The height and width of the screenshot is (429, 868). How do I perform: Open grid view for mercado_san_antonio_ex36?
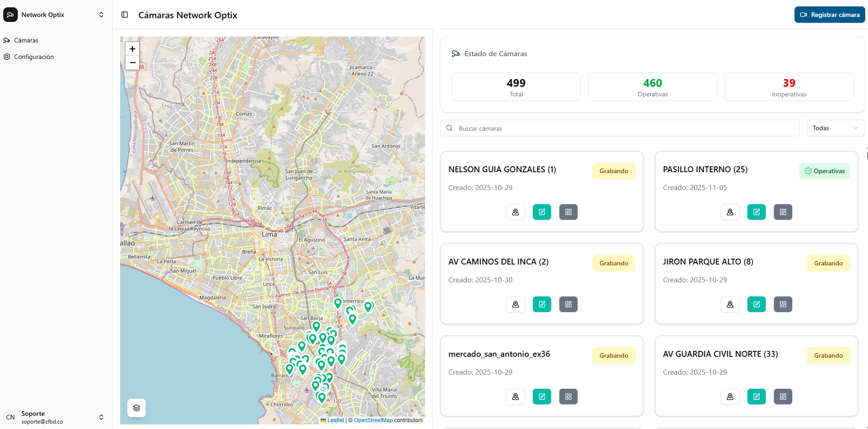[x=568, y=397]
